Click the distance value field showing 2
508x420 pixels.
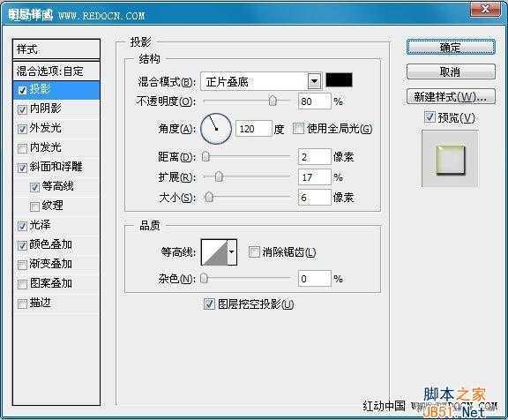[x=315, y=157]
